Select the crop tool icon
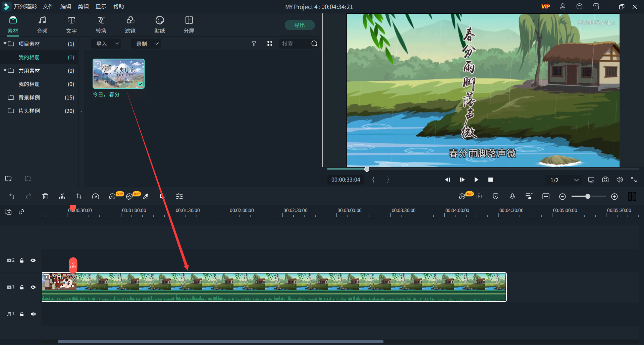Viewport: 644px width, 345px height. click(x=79, y=197)
